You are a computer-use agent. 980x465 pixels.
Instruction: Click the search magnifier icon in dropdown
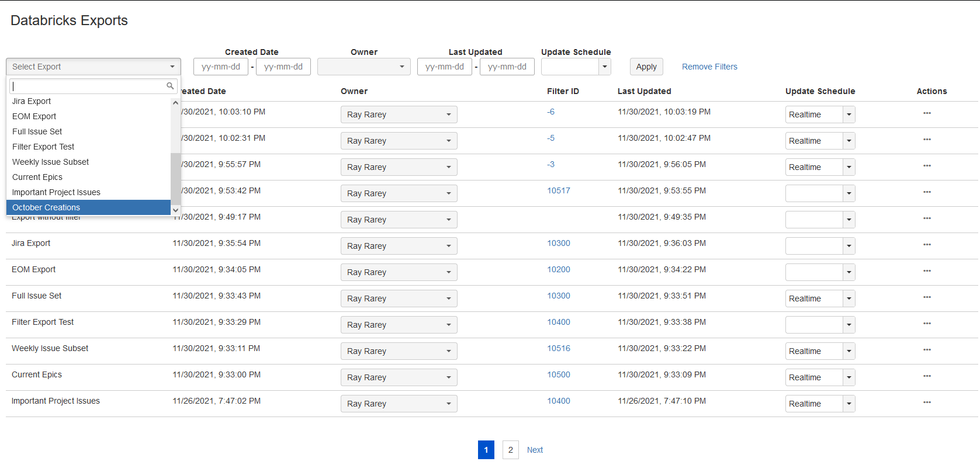click(x=170, y=86)
